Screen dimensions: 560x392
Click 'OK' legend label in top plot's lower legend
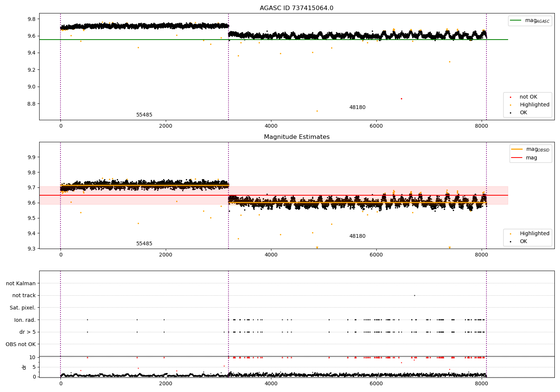click(x=523, y=113)
